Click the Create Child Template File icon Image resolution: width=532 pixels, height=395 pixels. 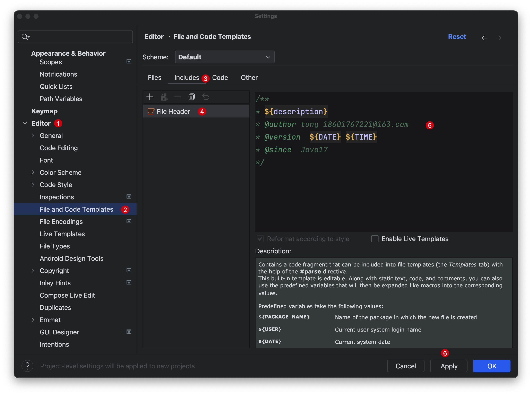tap(164, 97)
